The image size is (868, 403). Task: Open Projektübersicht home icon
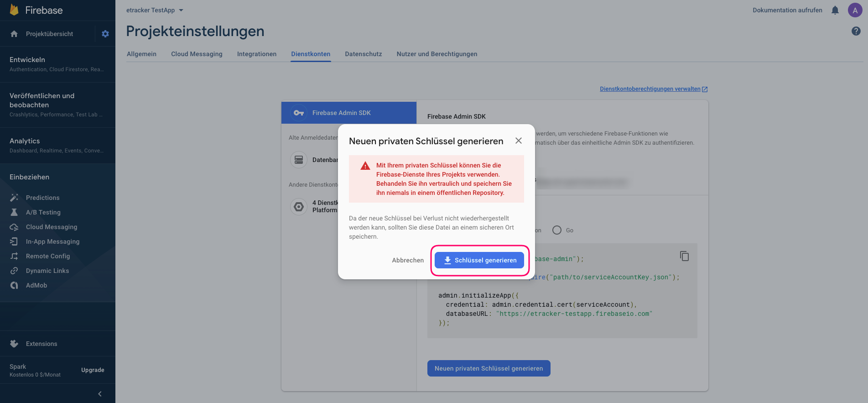coord(14,34)
